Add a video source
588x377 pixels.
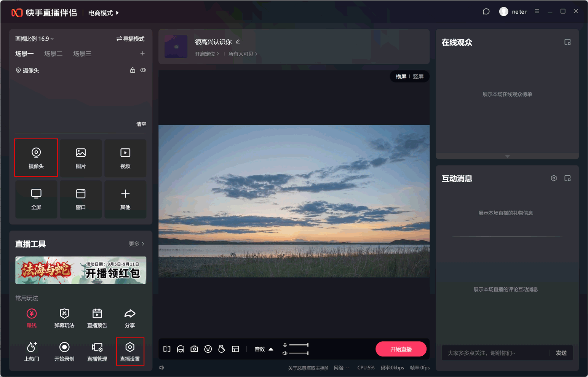click(x=125, y=158)
